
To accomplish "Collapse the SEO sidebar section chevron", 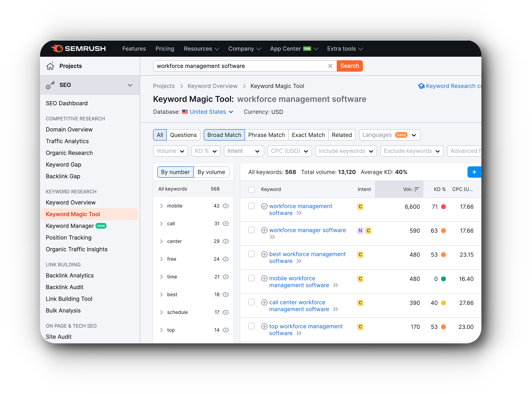I will pyautogui.click(x=130, y=85).
